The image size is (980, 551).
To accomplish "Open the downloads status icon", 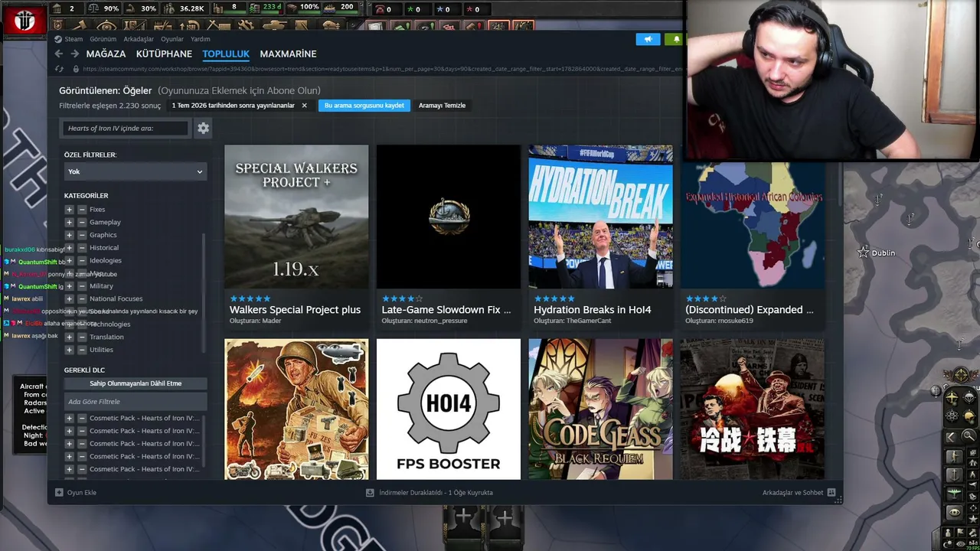I will tap(371, 493).
